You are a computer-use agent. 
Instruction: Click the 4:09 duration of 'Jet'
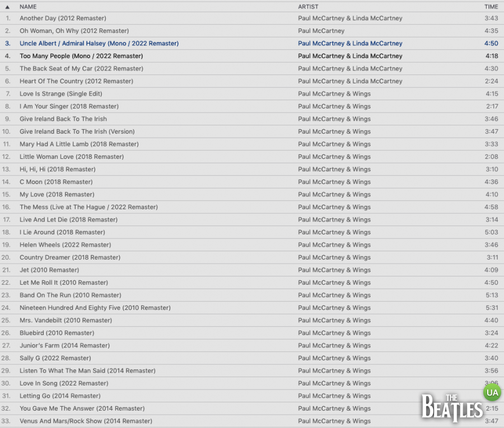(x=491, y=270)
